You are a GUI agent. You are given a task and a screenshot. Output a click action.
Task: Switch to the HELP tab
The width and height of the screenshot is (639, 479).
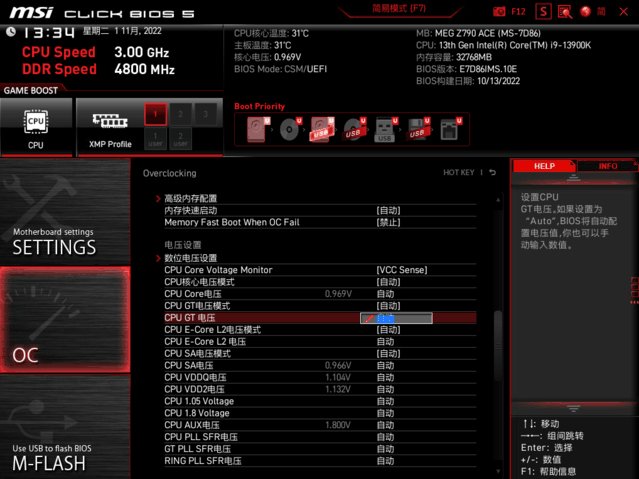(x=544, y=166)
